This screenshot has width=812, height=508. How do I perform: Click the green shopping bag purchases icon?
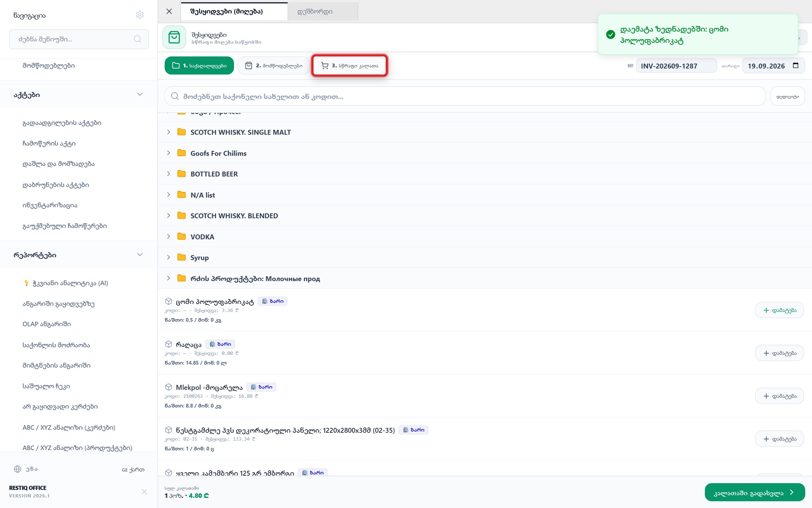click(174, 37)
